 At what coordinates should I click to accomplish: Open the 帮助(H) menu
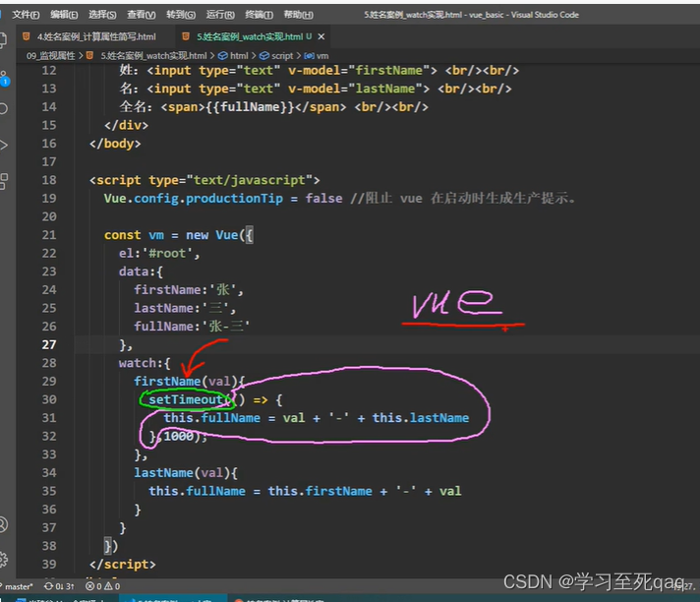[x=299, y=15]
